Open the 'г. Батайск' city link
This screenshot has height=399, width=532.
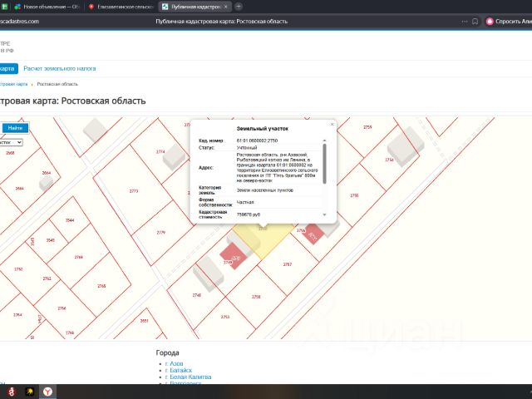[179, 370]
